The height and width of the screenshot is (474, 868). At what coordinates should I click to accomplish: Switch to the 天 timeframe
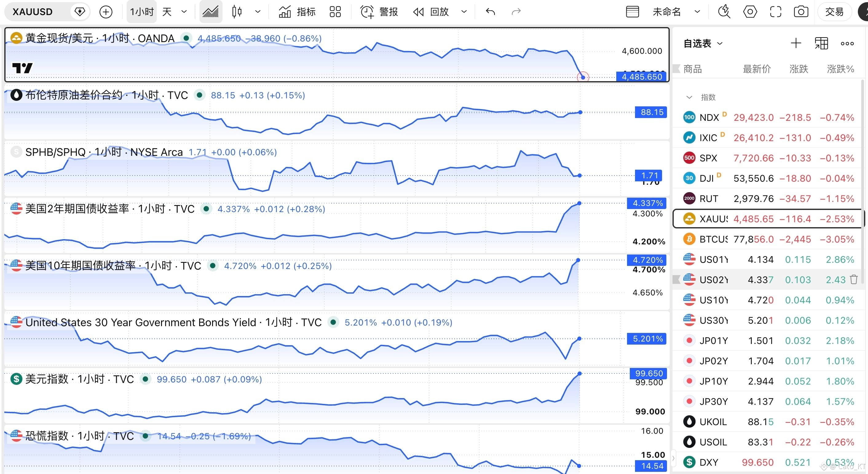click(x=167, y=12)
